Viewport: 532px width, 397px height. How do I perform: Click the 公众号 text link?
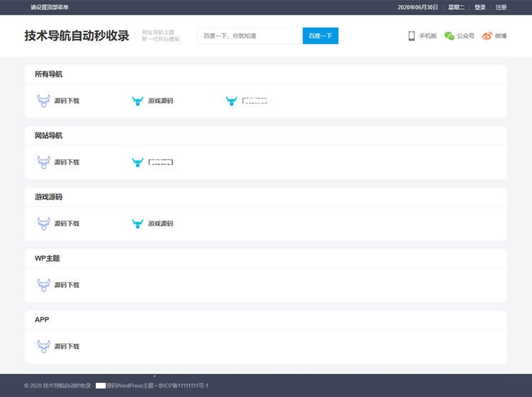(465, 36)
